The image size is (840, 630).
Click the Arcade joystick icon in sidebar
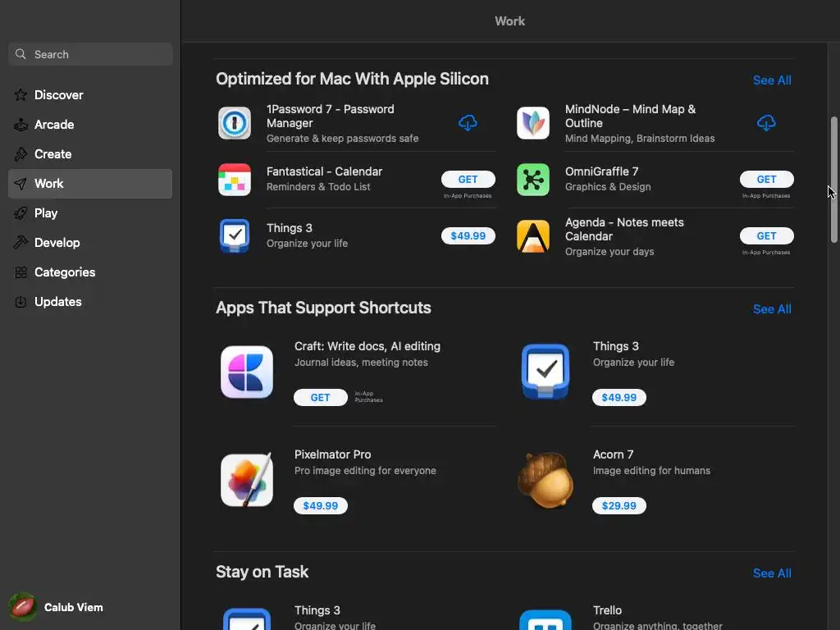coord(21,125)
